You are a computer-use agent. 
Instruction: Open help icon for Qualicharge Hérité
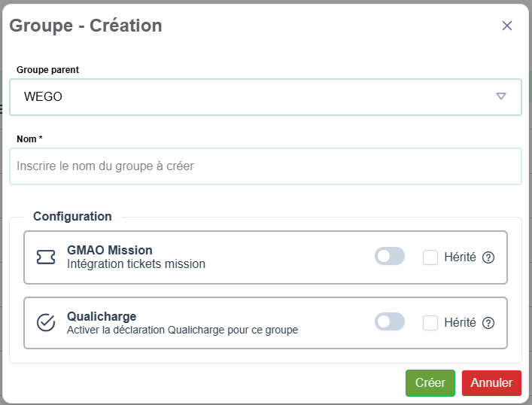tap(488, 323)
